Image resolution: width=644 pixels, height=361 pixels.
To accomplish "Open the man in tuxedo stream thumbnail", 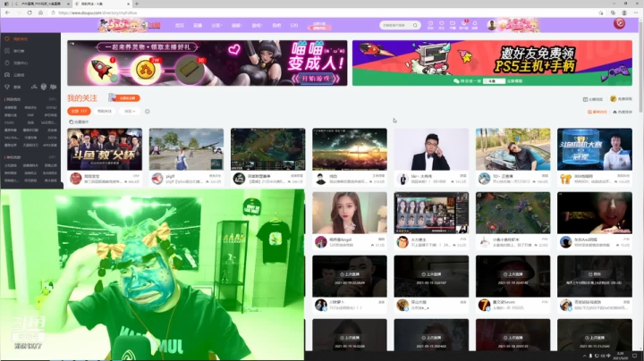I will (431, 149).
